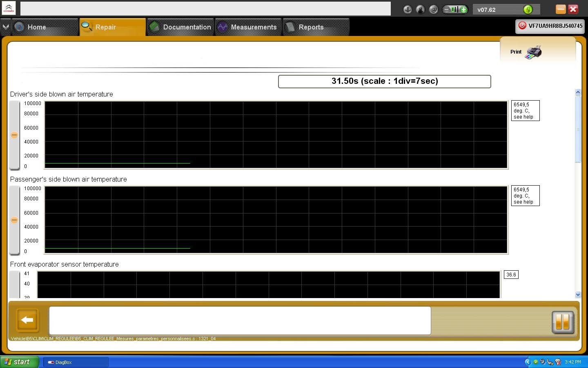
Task: Click the Repair magnifier icon
Action: [87, 27]
